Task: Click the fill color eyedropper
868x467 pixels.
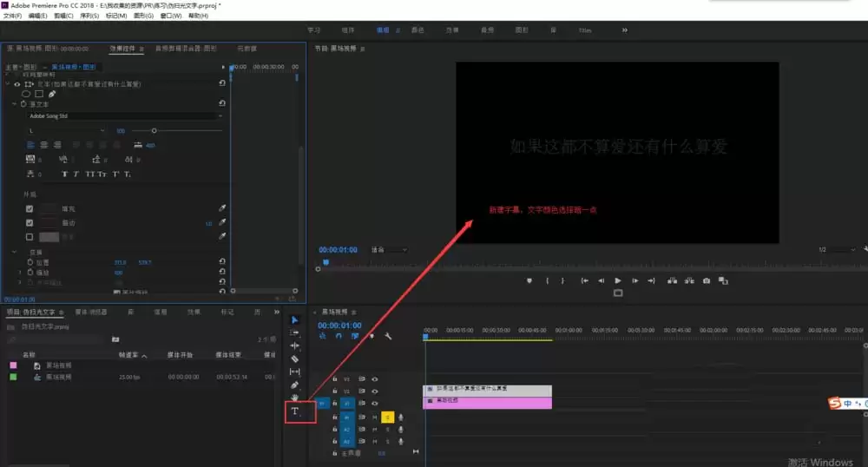Action: click(x=221, y=209)
